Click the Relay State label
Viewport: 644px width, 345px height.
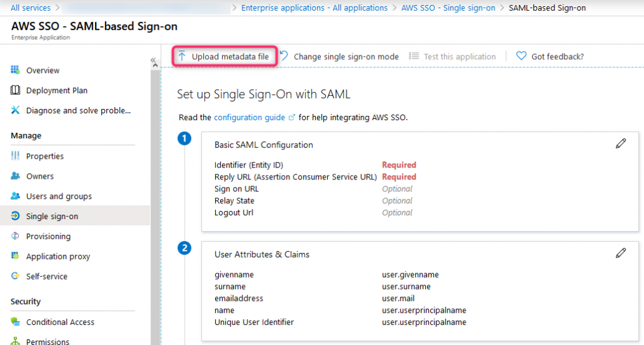(x=234, y=201)
